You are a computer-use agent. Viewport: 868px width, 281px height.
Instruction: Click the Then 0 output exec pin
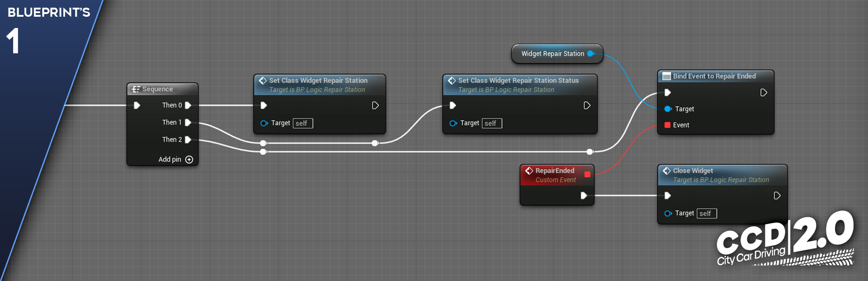[x=188, y=105]
